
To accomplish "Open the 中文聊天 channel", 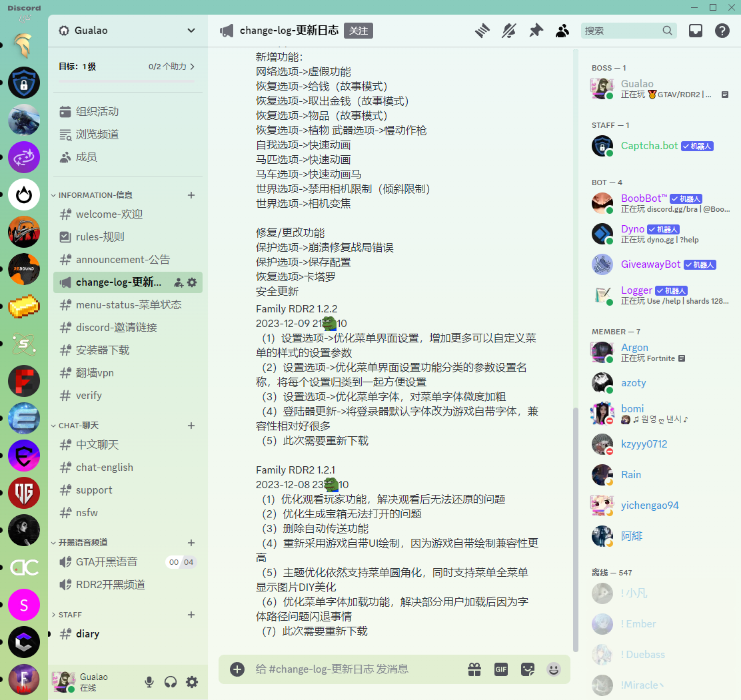I will (x=127, y=445).
